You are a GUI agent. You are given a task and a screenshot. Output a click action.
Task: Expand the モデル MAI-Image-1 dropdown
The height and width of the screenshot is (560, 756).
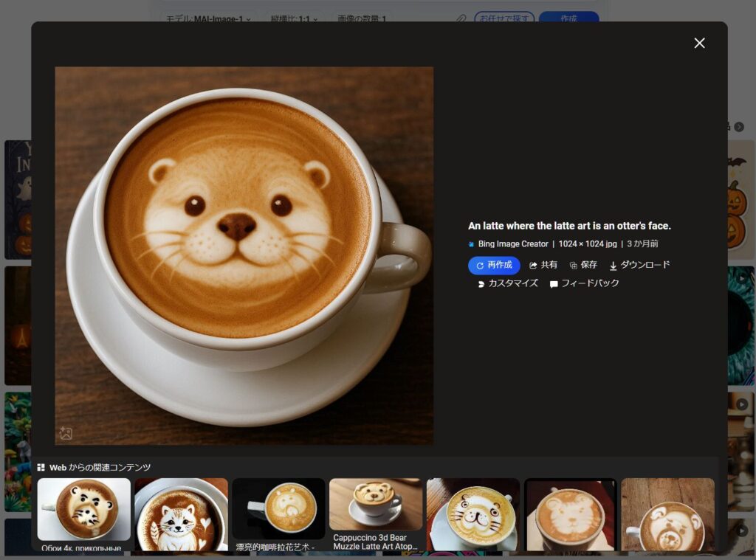point(207,18)
